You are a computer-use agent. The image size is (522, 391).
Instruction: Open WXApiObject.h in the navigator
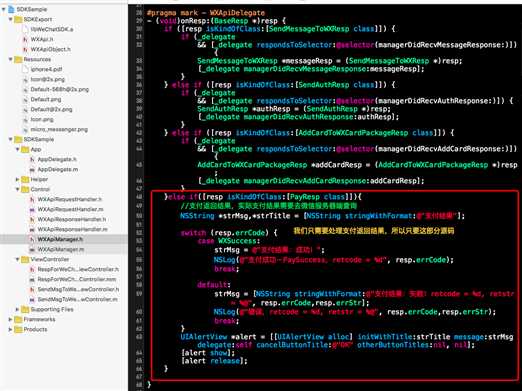tap(51, 49)
